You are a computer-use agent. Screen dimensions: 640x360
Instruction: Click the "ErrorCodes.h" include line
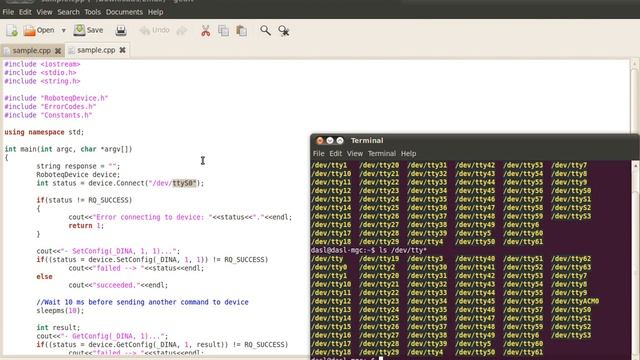[x=50, y=107]
